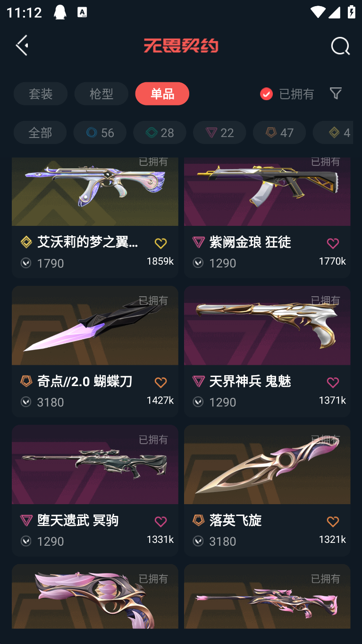Select the 单品 tab

pos(162,94)
